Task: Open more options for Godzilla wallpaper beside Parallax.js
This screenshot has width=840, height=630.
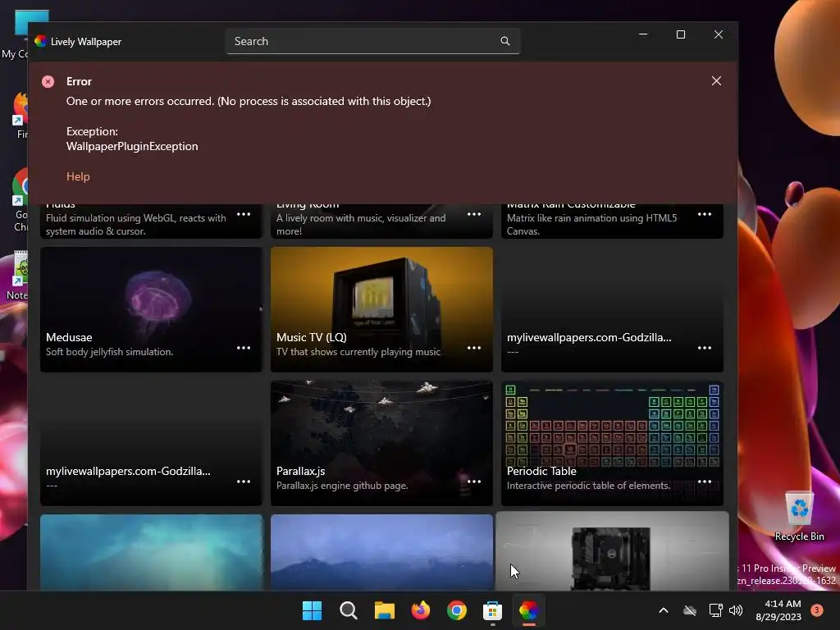Action: pyautogui.click(x=244, y=482)
